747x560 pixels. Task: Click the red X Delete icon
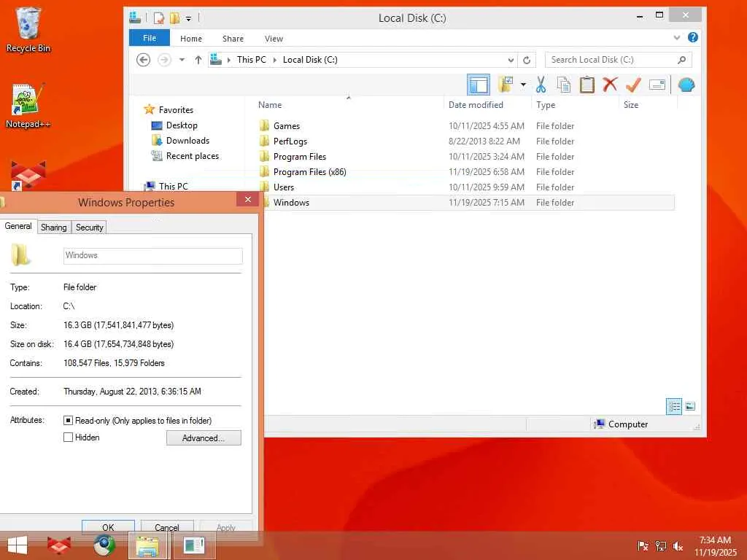pyautogui.click(x=610, y=85)
